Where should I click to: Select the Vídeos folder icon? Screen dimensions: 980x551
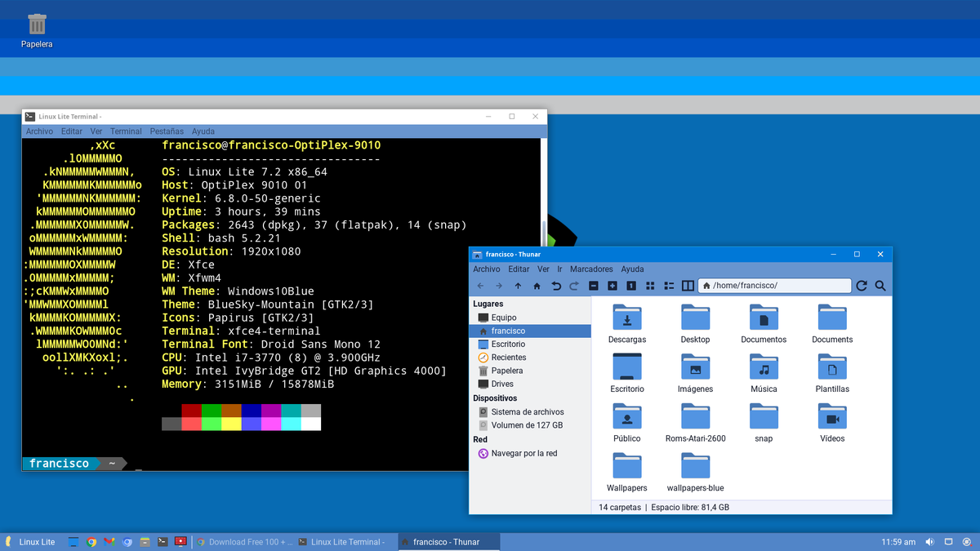click(832, 416)
